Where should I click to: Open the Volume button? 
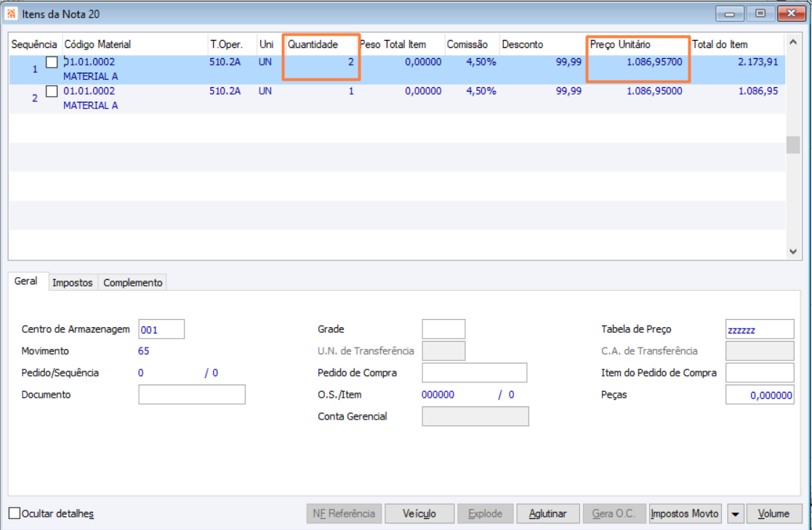773,514
